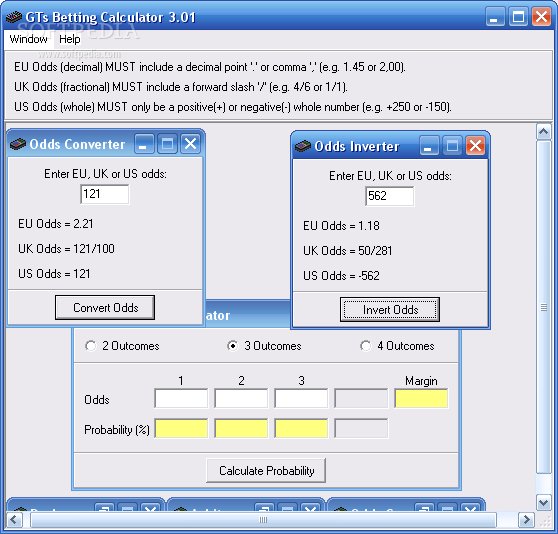Click the Odds Converter window icon
This screenshot has width=558, height=534.
[18, 144]
